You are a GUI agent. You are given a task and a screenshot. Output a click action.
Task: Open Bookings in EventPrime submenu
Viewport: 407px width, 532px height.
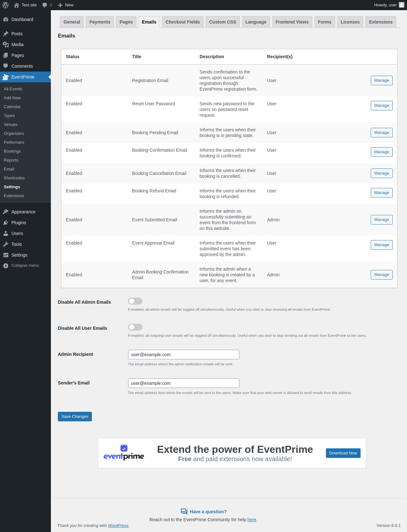[12, 151]
